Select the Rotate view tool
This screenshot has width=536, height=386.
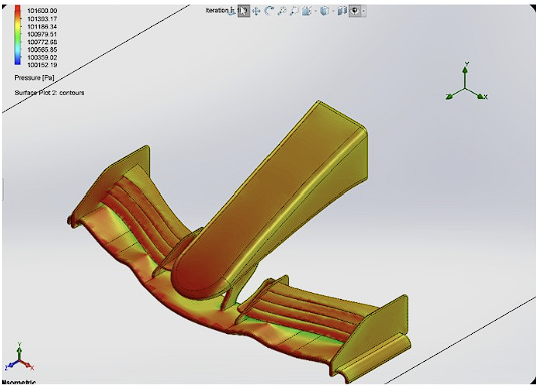(x=269, y=11)
